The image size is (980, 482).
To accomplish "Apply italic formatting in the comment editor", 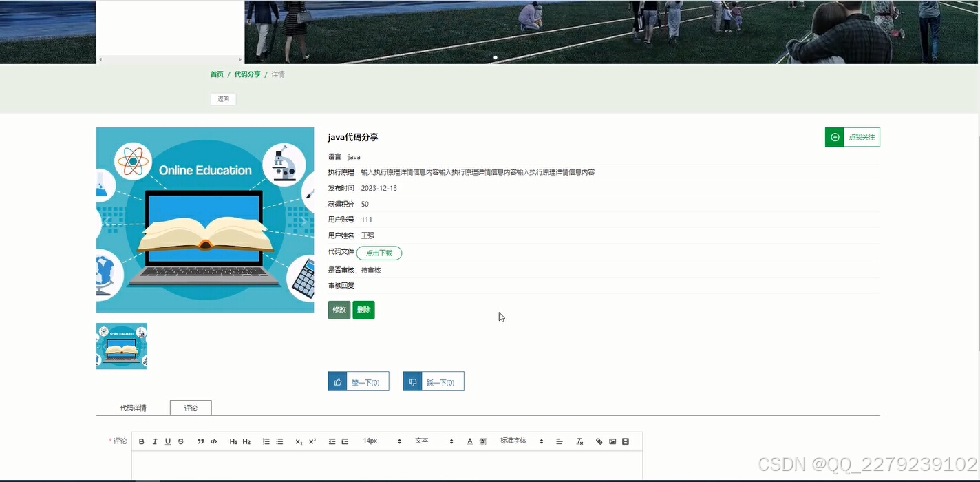I will pyautogui.click(x=155, y=441).
